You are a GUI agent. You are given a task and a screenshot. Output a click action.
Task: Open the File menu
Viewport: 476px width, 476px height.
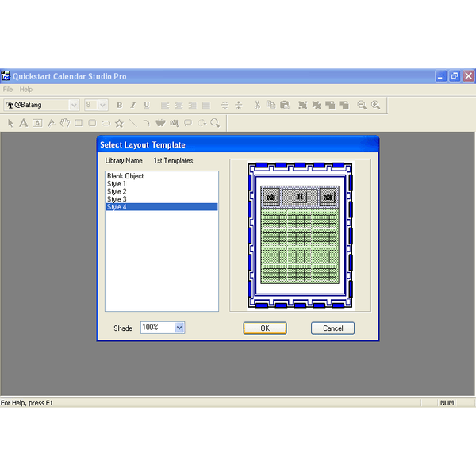click(8, 89)
